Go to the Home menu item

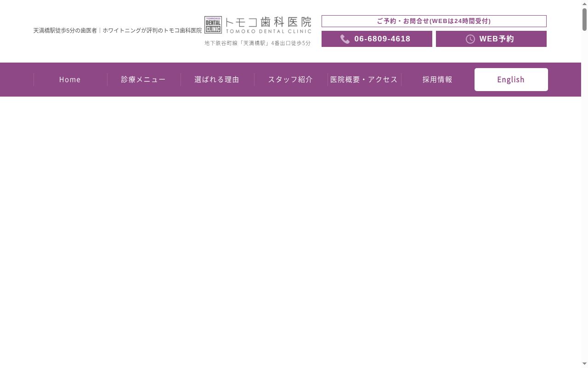click(70, 80)
